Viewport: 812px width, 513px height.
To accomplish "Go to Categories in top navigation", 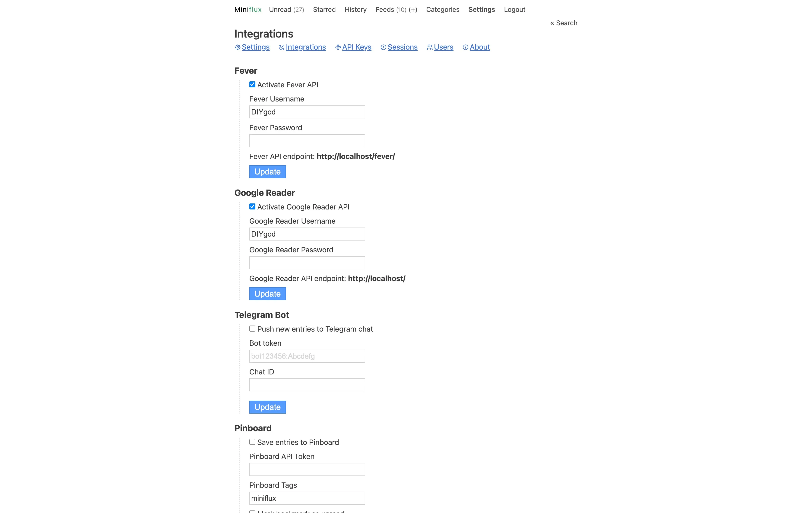I will click(442, 10).
